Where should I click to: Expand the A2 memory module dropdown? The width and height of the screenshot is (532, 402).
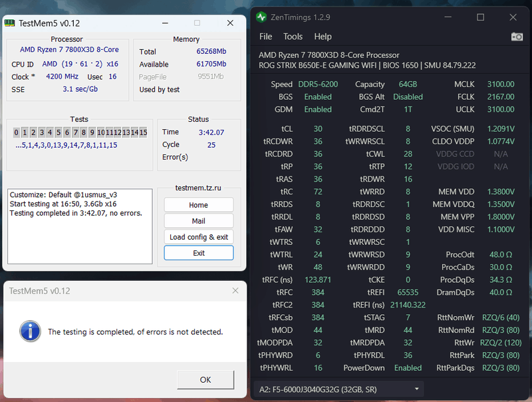coord(338,389)
